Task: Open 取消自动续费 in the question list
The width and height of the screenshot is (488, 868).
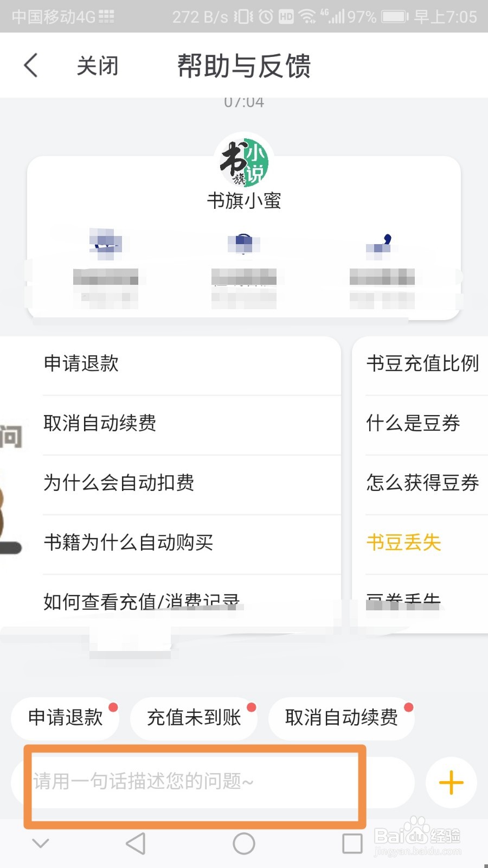Action: tap(100, 423)
